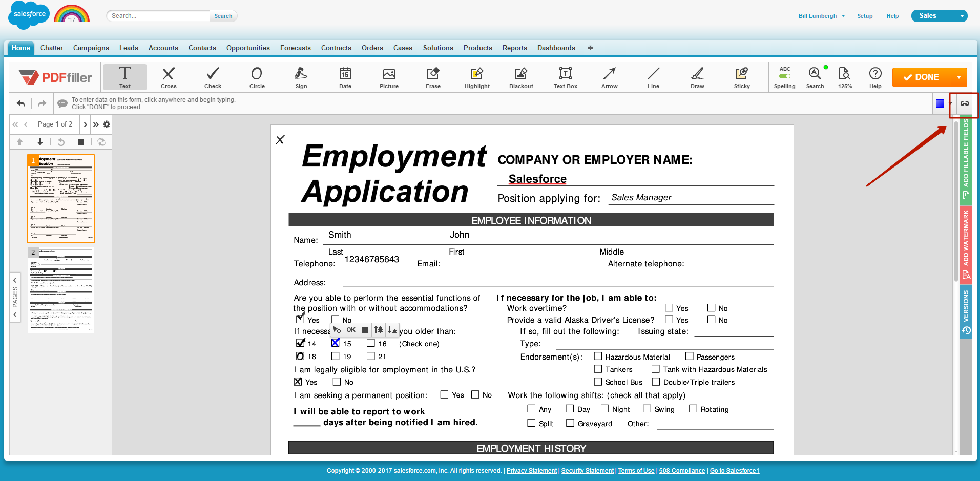Select the Highlight tool

point(477,77)
